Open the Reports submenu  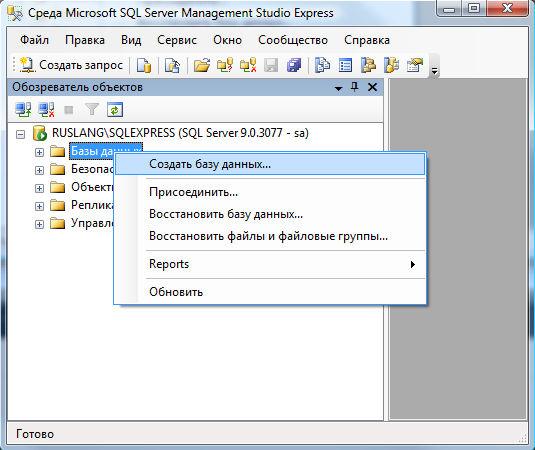(x=270, y=264)
